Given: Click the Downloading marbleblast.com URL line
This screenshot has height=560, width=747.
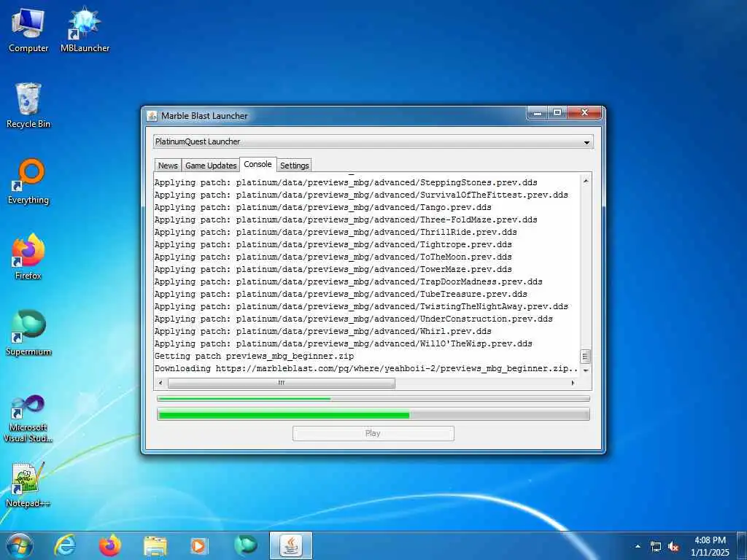Looking at the screenshot, I should coord(366,368).
